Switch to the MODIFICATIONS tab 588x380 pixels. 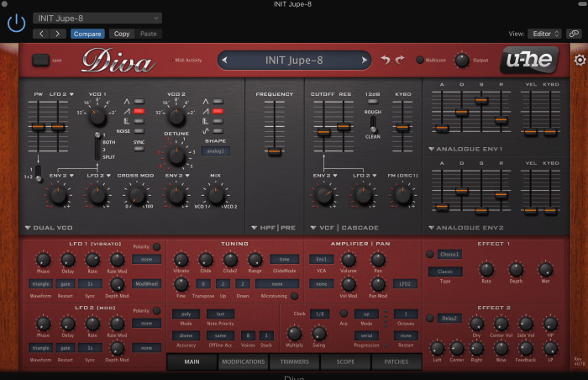[x=243, y=362]
